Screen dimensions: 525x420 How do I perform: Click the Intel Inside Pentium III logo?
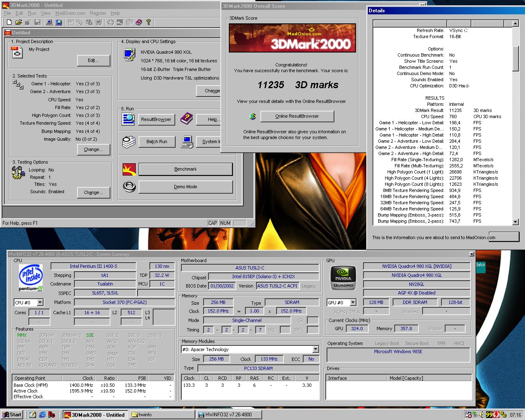(x=31, y=278)
